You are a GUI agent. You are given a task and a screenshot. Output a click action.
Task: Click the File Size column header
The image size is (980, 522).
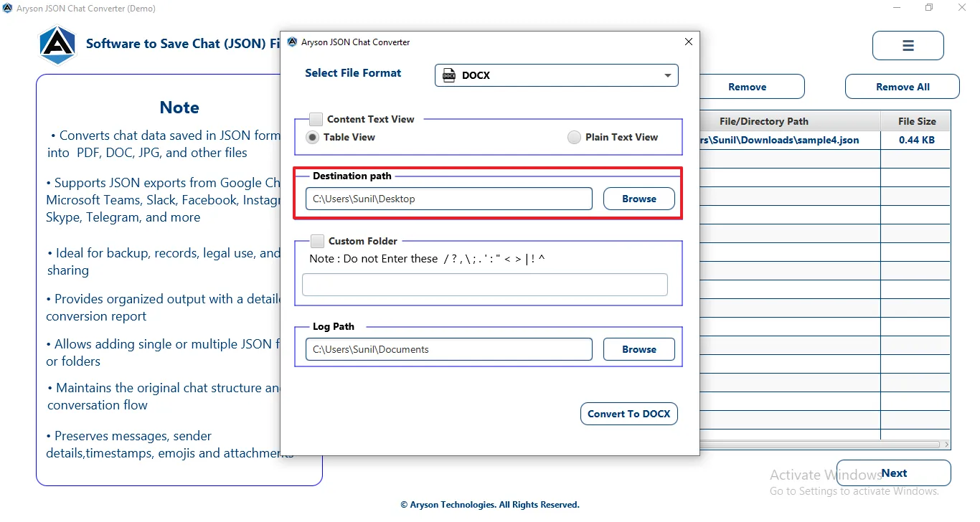[x=917, y=121]
